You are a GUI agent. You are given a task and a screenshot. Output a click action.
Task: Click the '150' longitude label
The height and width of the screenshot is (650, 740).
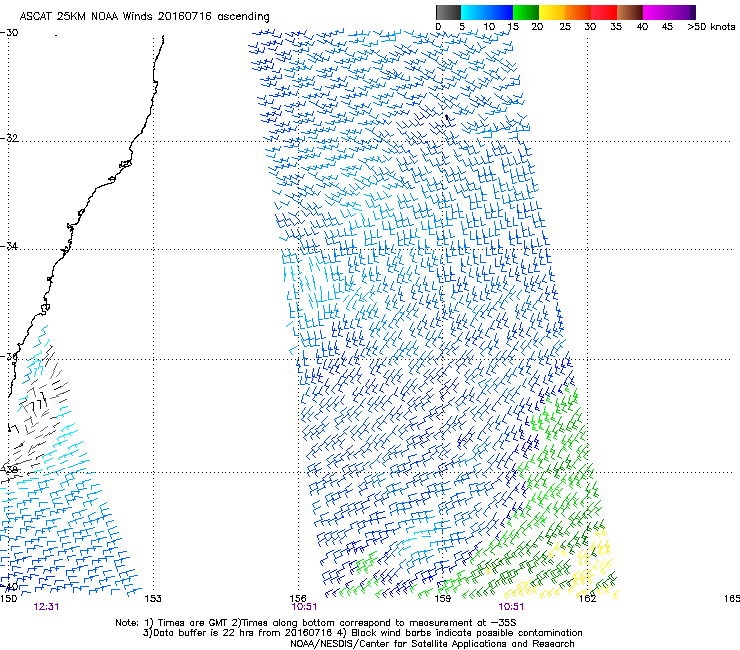coord(8,599)
